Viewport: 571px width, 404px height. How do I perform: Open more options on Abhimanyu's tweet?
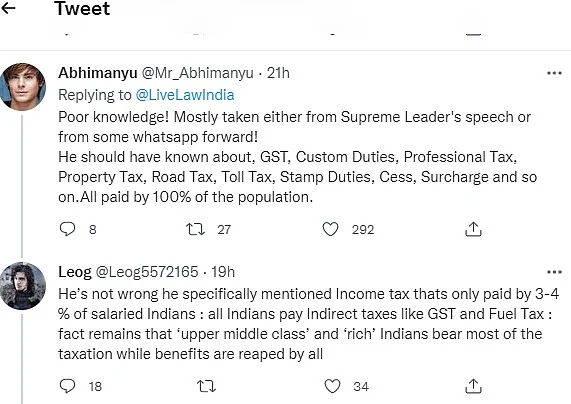(x=554, y=73)
